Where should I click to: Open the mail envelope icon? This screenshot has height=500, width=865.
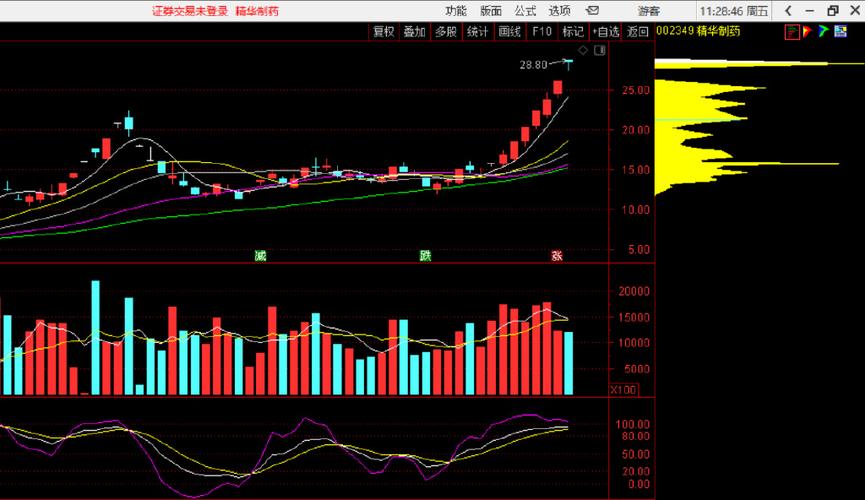592,10
